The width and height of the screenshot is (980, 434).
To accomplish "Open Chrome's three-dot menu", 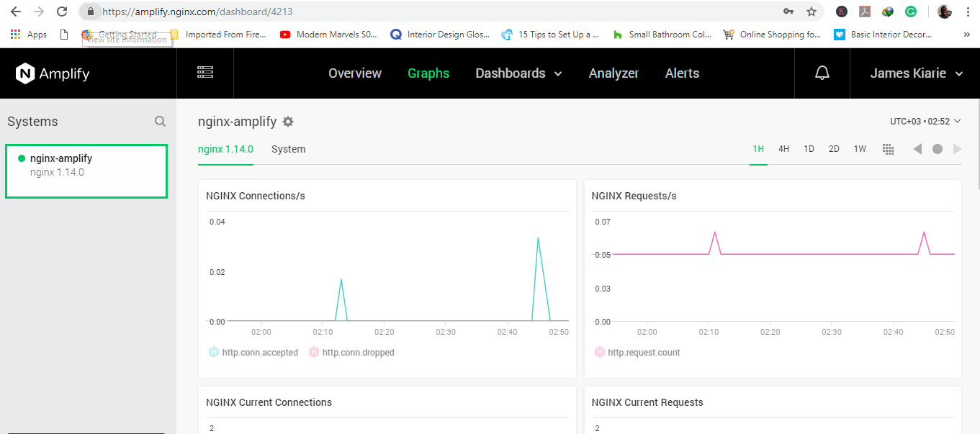I will 968,12.
